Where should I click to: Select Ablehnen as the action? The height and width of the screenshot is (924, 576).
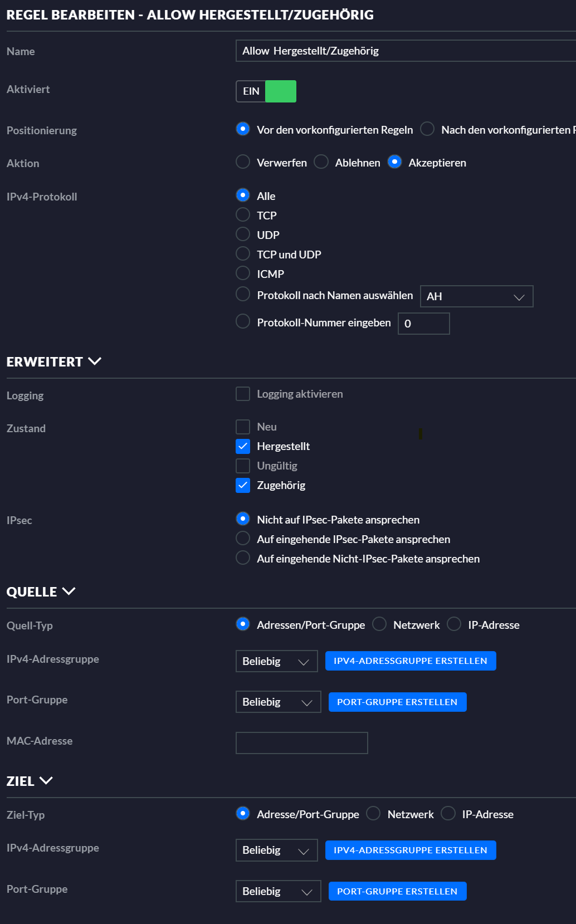(321, 162)
